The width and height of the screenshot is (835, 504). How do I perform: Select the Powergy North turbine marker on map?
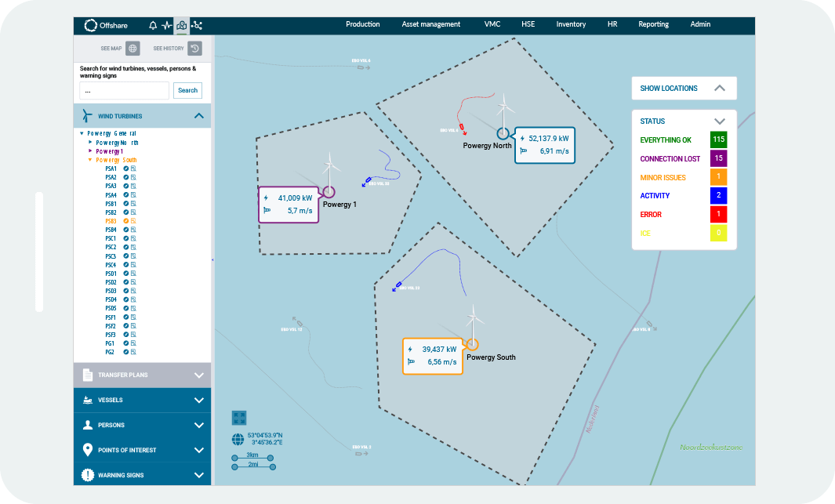(503, 133)
